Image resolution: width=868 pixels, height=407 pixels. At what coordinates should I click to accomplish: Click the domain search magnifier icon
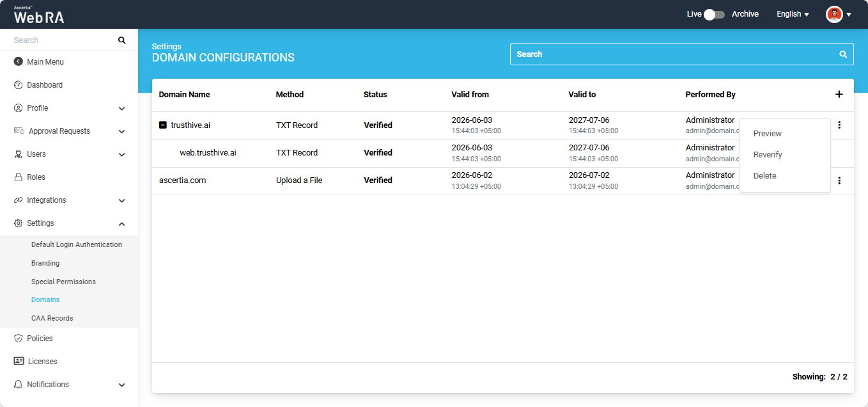point(843,54)
